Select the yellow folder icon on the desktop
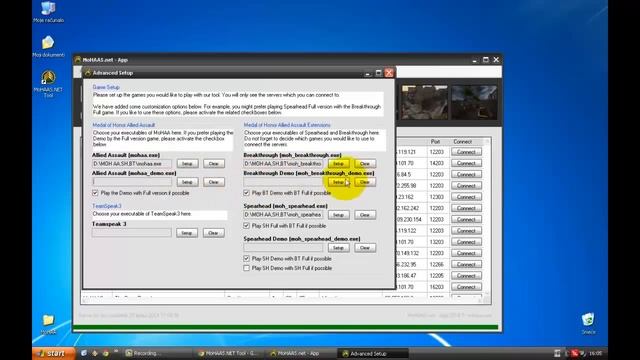 coord(48,324)
